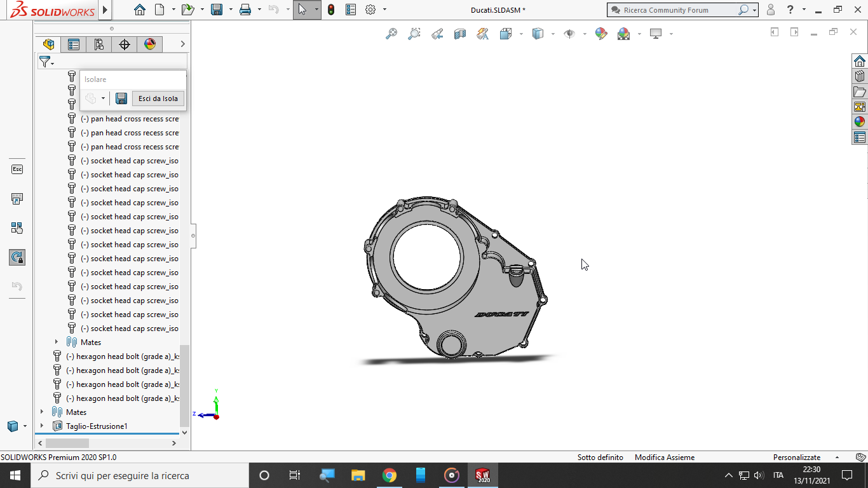The image size is (868, 488).
Task: Expand the SOLIDWORKS menu arrow
Action: coord(105,10)
